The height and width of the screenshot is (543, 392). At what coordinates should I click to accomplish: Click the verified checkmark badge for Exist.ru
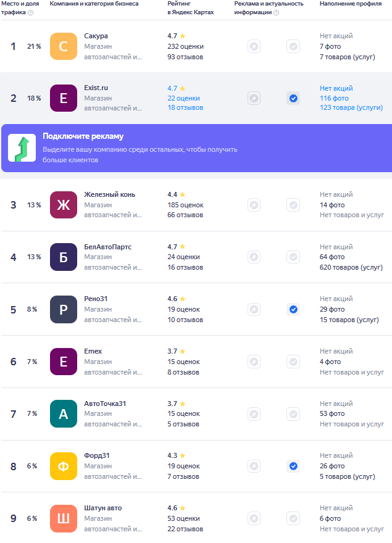[293, 98]
